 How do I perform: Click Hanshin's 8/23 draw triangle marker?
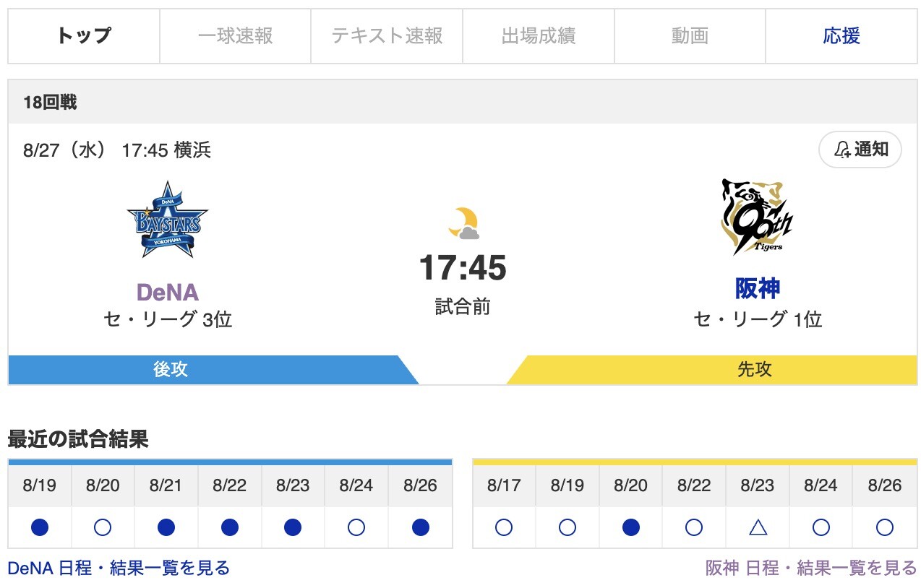click(x=758, y=528)
